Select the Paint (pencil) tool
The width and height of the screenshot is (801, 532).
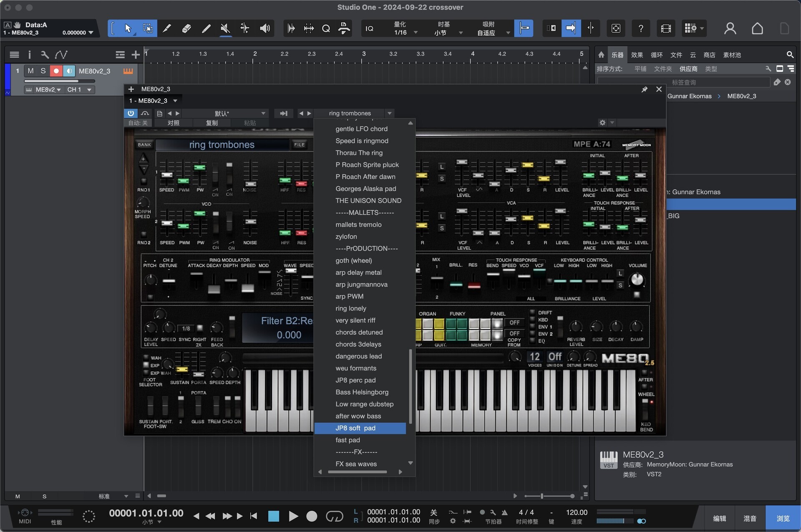206,28
